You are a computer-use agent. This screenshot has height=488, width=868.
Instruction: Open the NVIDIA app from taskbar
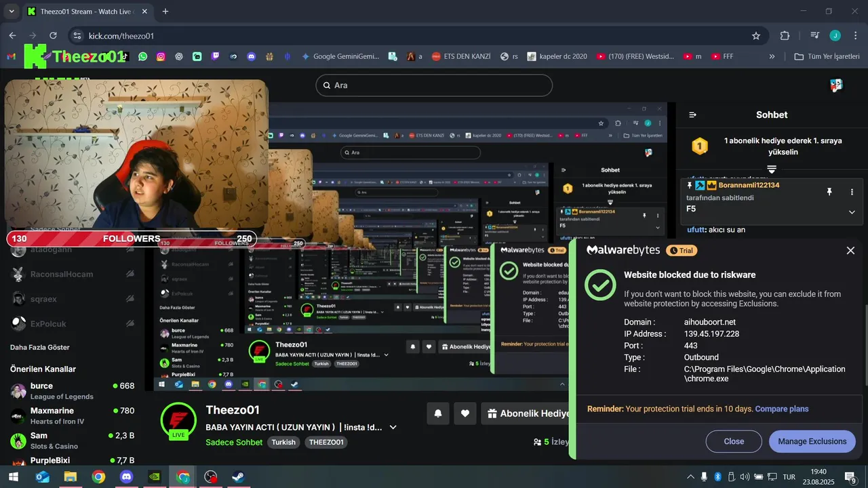(x=155, y=476)
